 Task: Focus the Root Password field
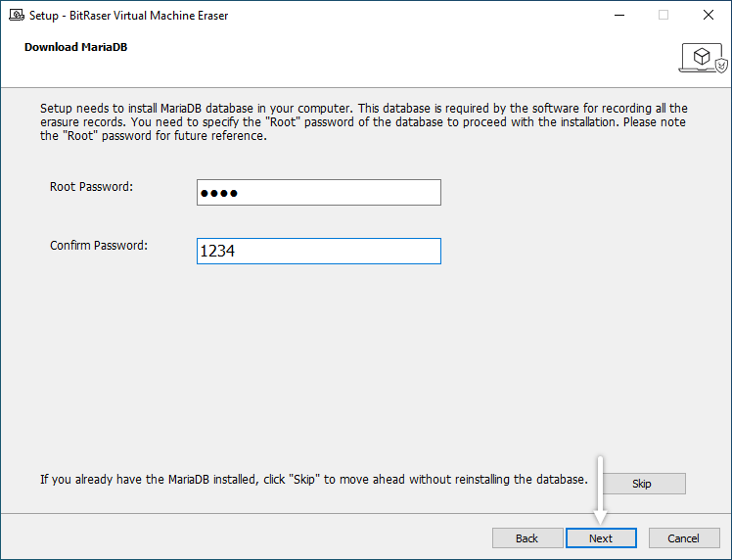(x=319, y=193)
